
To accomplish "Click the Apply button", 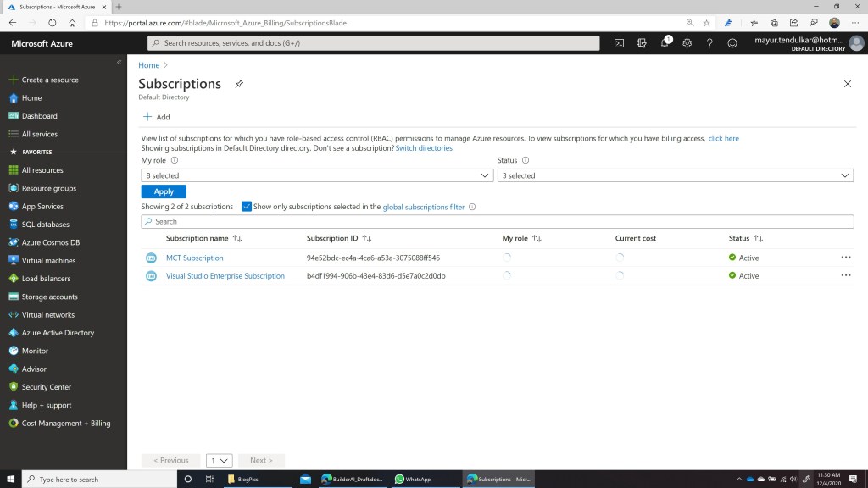I will 164,191.
